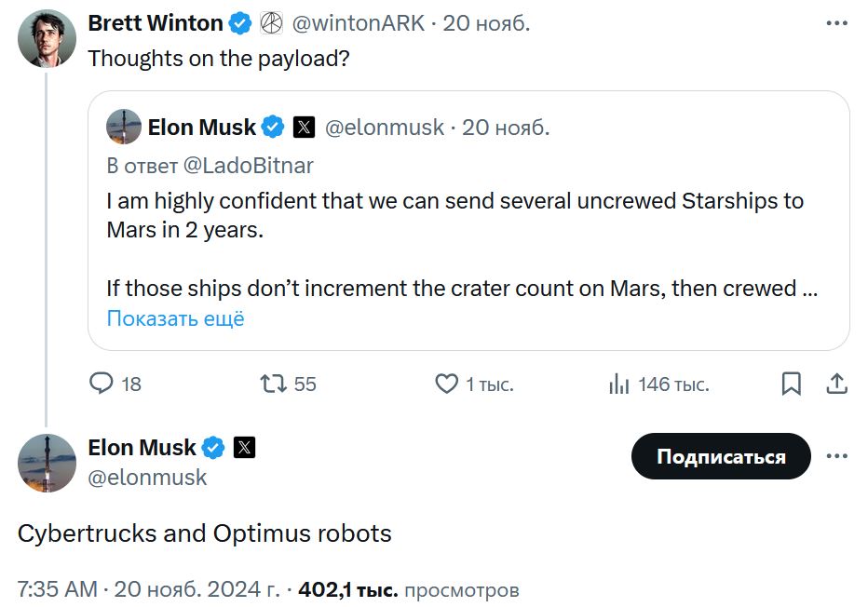Screen dimensions: 868x607
Task: Click the ARK affiliation badge
Action: pos(270,23)
